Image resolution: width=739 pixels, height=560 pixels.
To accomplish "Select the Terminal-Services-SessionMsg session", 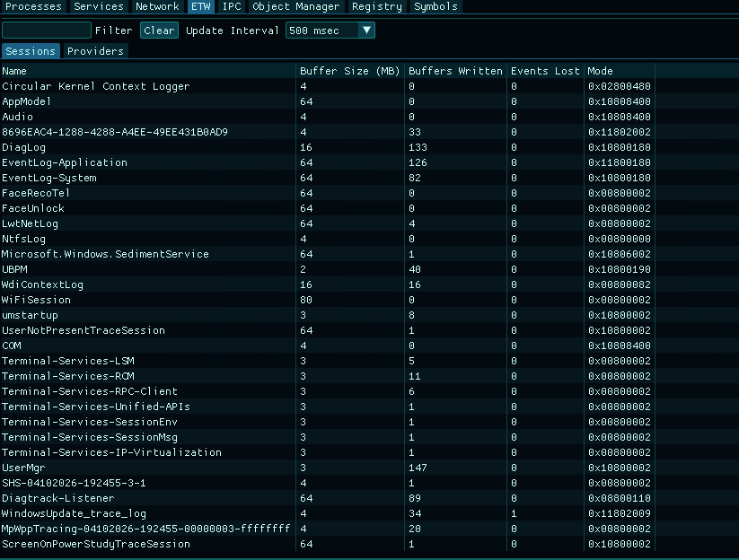I will point(328,437).
